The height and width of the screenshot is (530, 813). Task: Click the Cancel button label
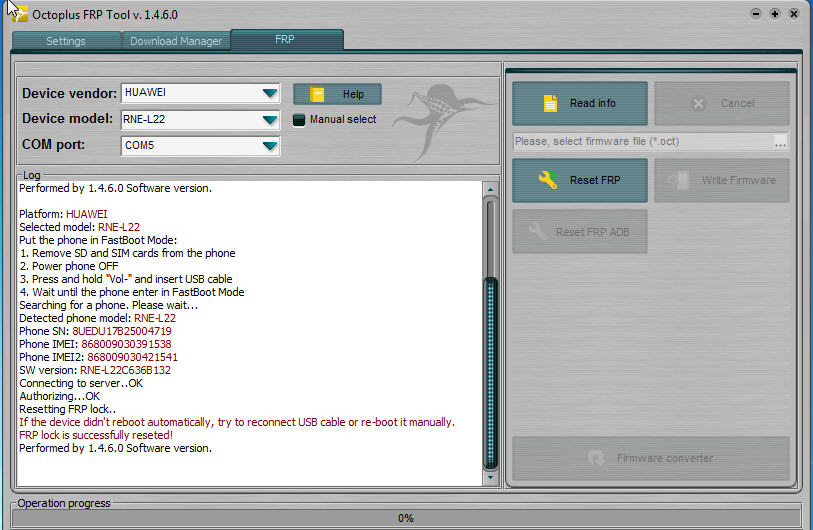(x=737, y=103)
